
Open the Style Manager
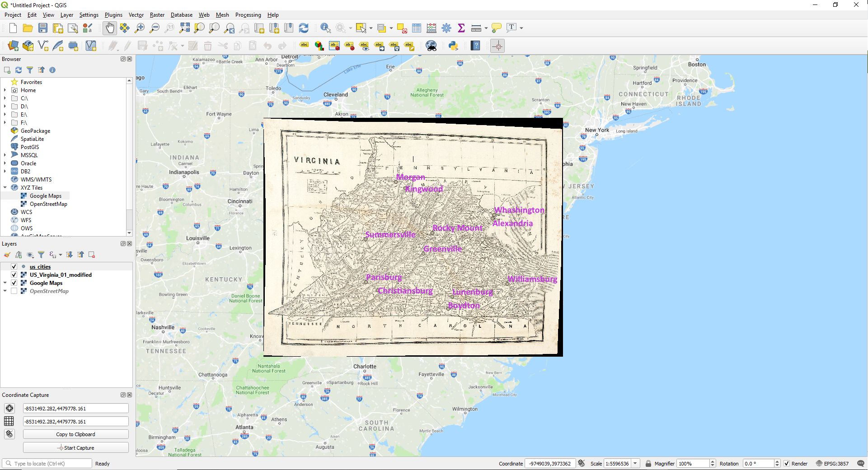click(x=88, y=28)
